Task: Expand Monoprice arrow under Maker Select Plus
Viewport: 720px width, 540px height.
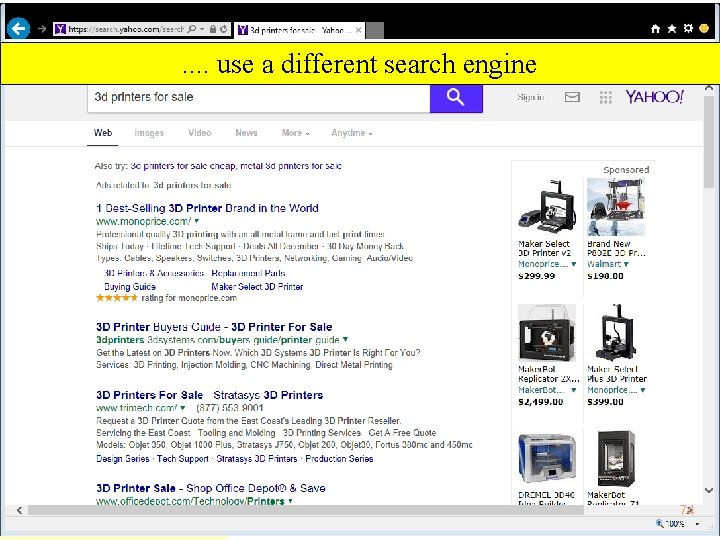Action: tap(643, 390)
